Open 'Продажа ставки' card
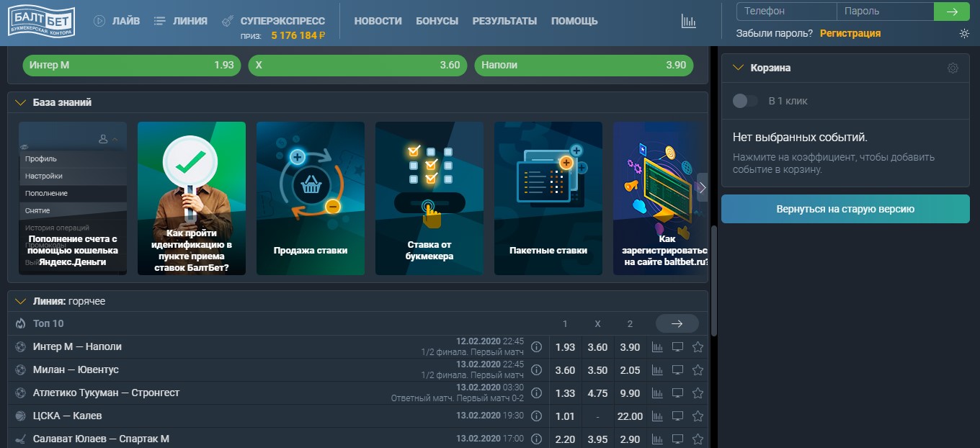 [311, 198]
